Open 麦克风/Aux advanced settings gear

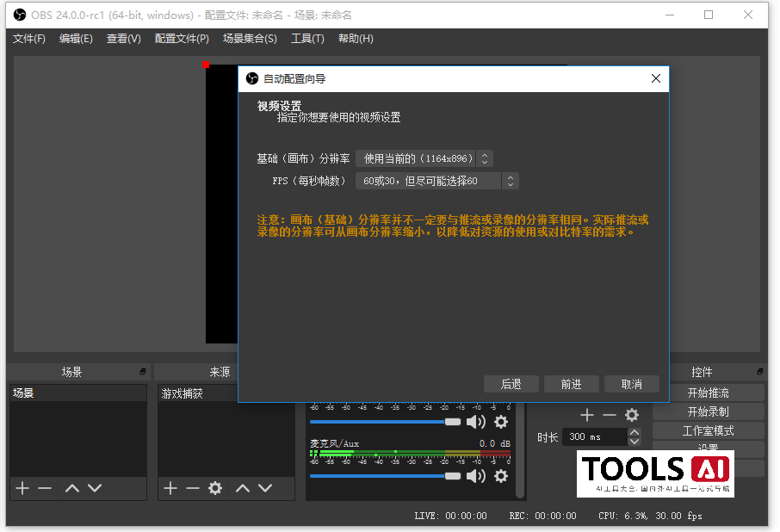tap(501, 475)
